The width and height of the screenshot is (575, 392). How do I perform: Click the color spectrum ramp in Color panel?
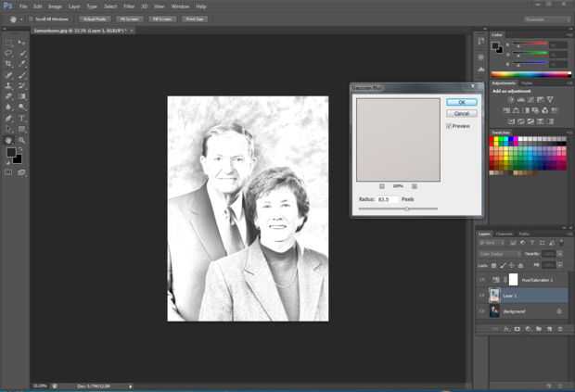530,74
